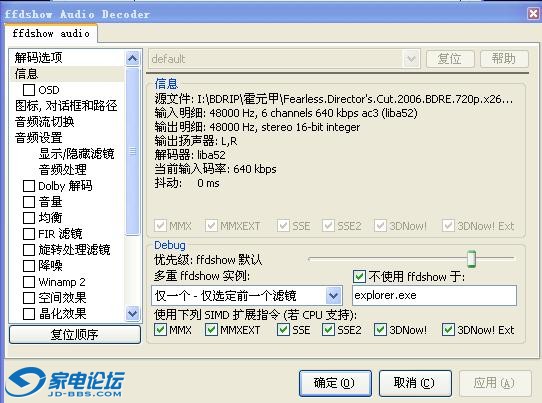The image size is (542, 403).
Task: Open 解码选项 in the left list
Action: [x=38, y=57]
